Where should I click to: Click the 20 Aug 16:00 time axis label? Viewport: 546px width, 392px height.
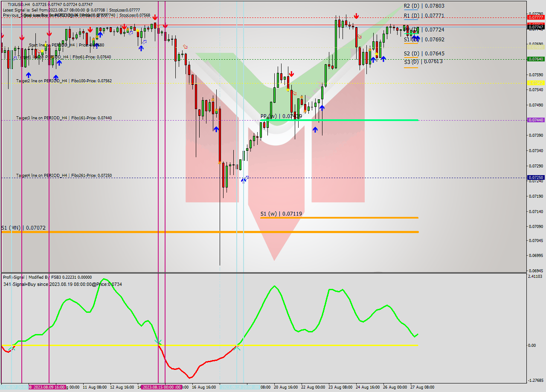point(286,387)
